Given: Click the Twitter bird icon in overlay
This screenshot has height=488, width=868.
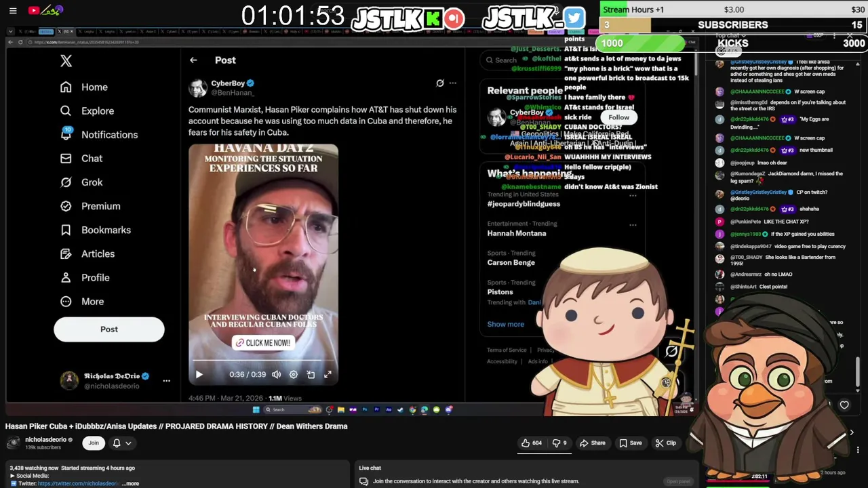Looking at the screenshot, I should click(x=574, y=18).
